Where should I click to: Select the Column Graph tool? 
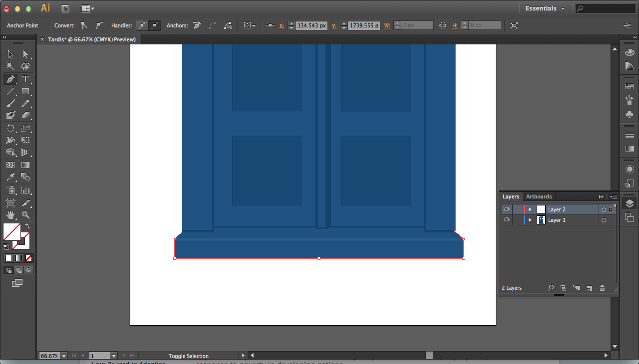[25, 190]
